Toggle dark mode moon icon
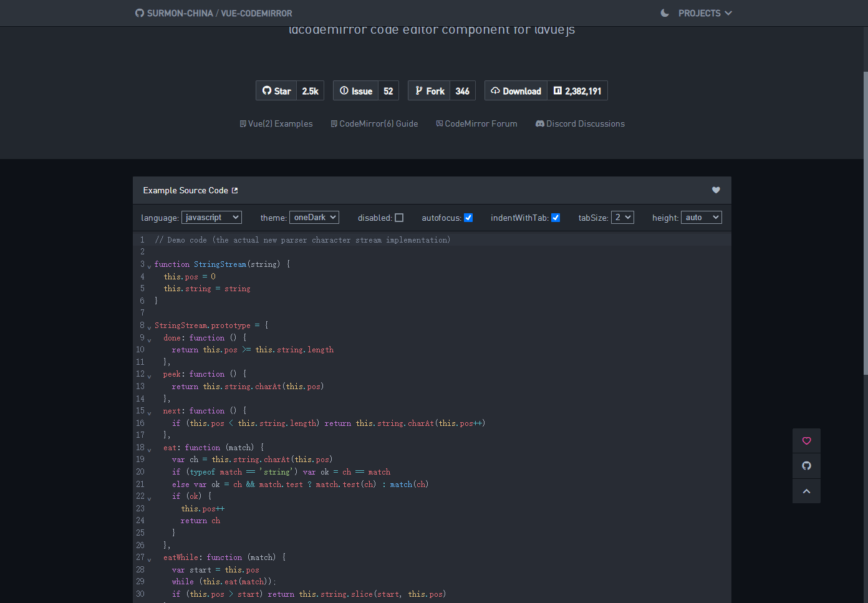868x603 pixels. point(665,13)
